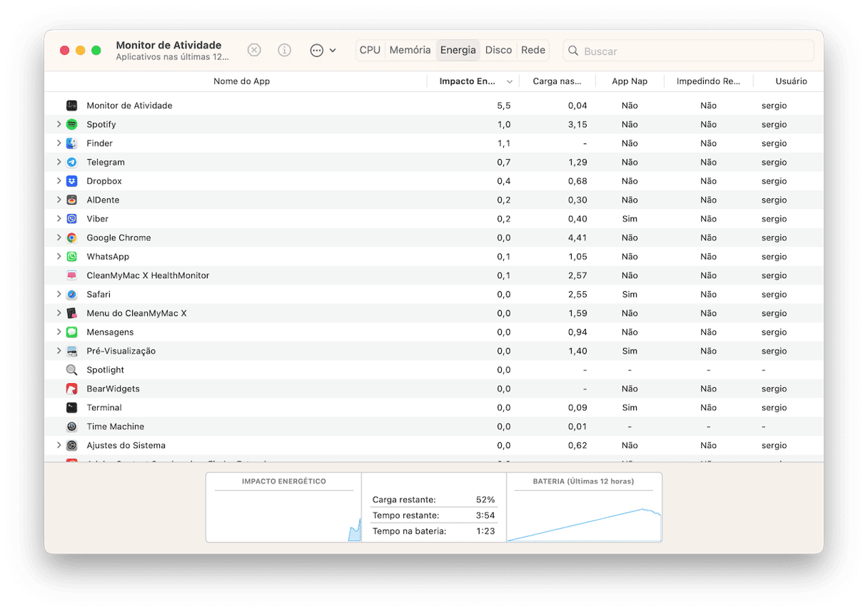Select the Energia tab
Screen dimensions: 868x612
point(458,50)
